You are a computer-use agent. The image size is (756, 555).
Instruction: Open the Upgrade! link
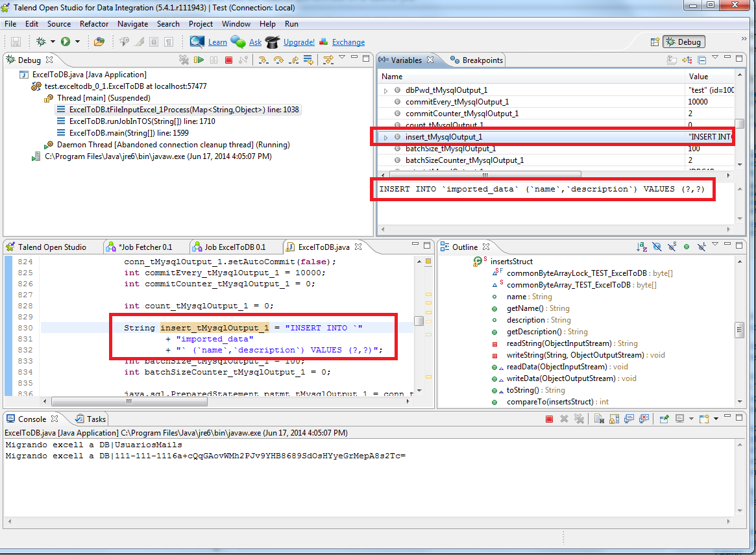click(299, 42)
